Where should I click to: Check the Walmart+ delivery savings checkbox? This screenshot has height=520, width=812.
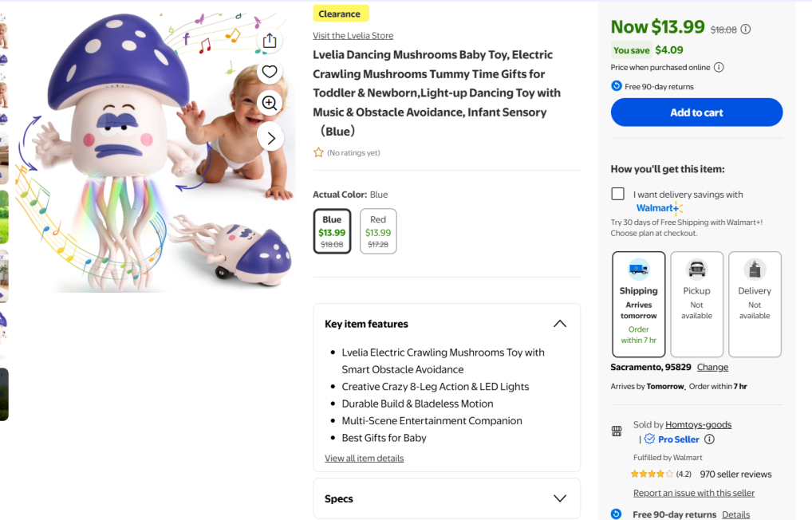coord(618,194)
